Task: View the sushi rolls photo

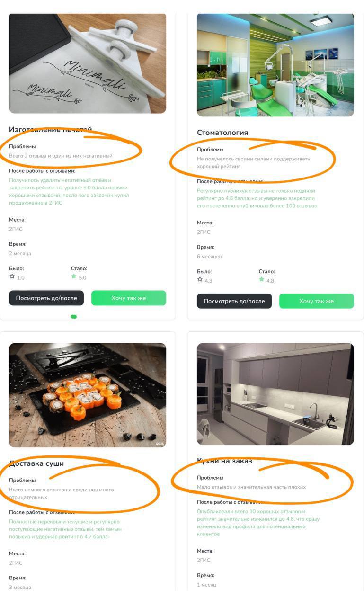Action: coord(88,395)
